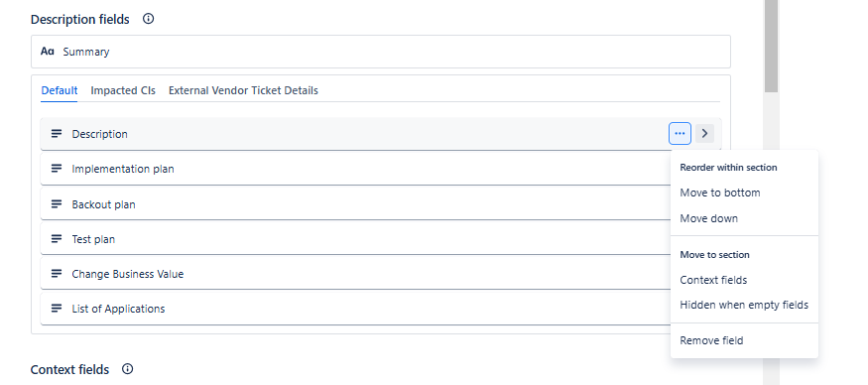This screenshot has height=385, width=868.
Task: Click the Aa text icon on Summary
Action: pos(48,52)
